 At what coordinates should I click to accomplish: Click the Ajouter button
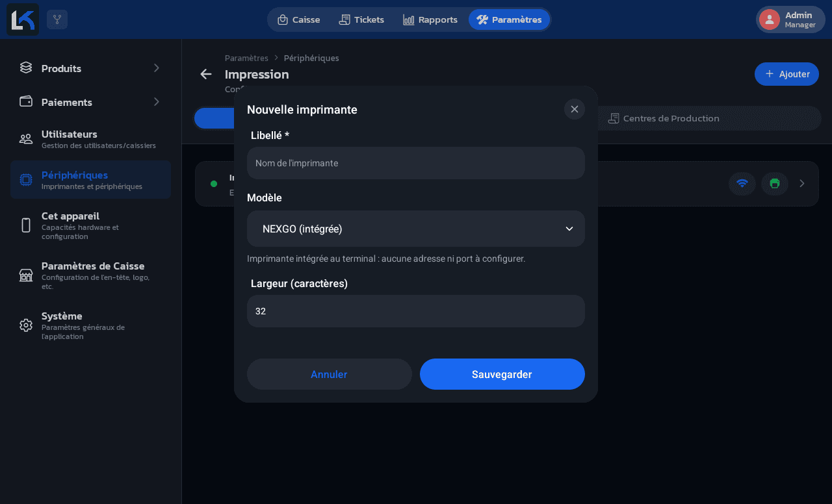786,74
